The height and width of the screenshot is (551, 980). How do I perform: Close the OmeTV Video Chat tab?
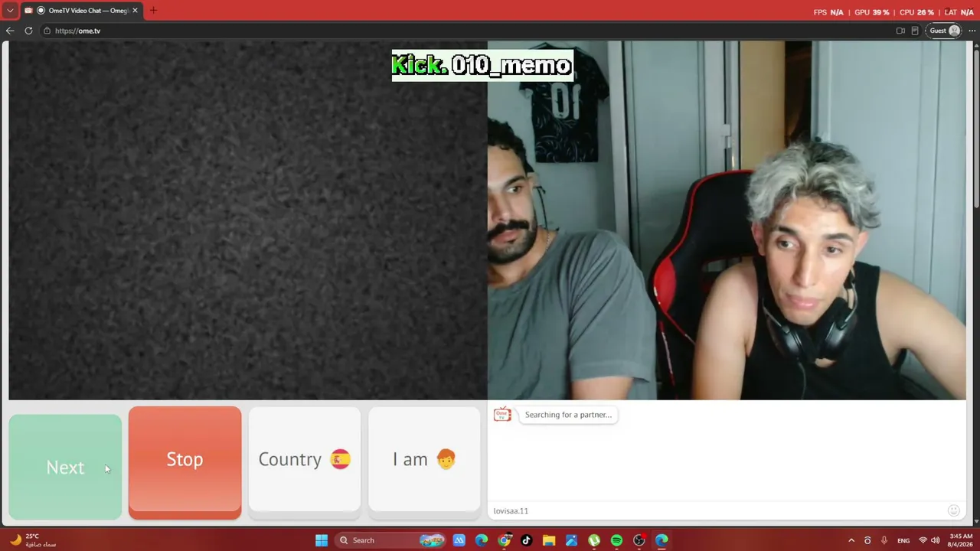coord(135,11)
